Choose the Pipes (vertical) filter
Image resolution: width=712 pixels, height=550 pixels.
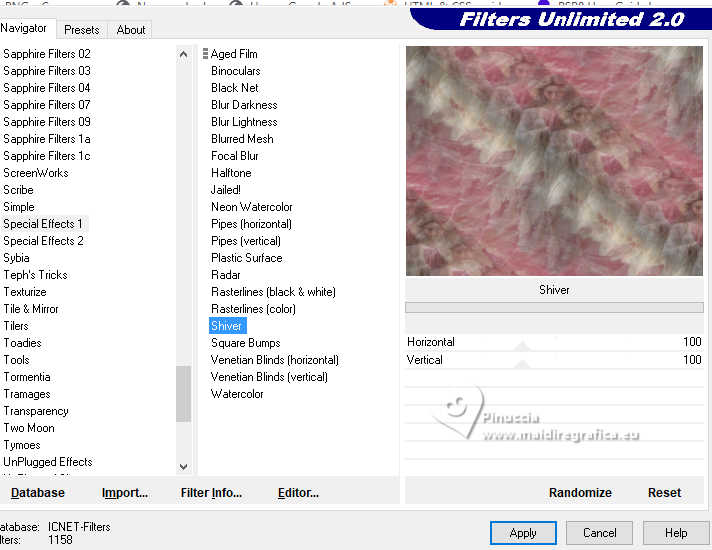[x=246, y=241]
